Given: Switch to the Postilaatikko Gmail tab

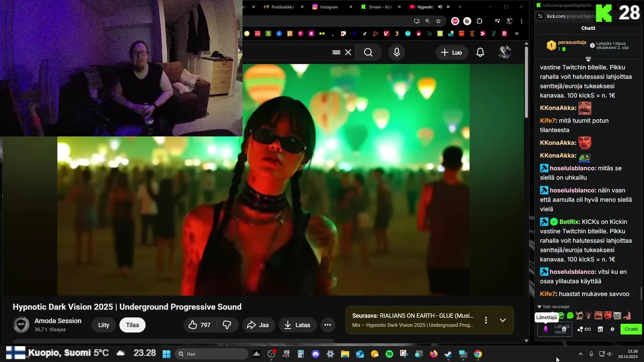Looking at the screenshot, I should (283, 7).
